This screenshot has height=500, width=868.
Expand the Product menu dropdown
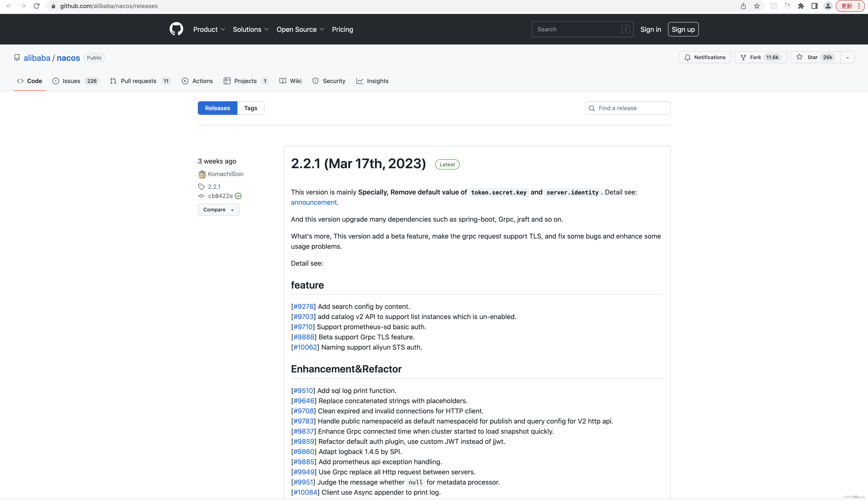[x=209, y=29]
